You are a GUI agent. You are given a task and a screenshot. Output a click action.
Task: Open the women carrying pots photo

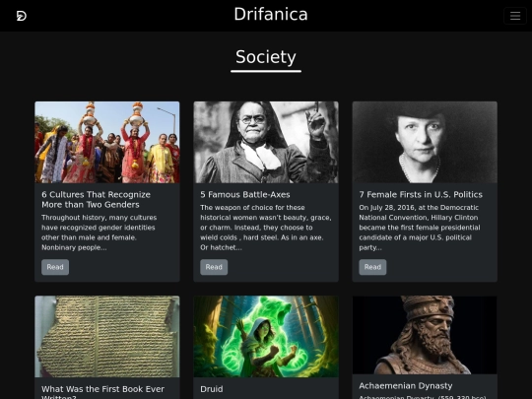pyautogui.click(x=107, y=142)
